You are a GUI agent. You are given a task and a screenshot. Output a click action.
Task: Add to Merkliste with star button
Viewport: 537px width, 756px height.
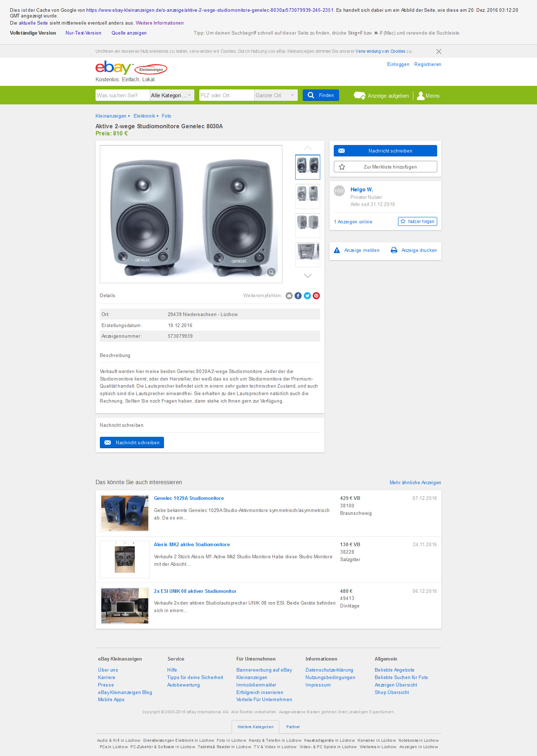[x=385, y=167]
